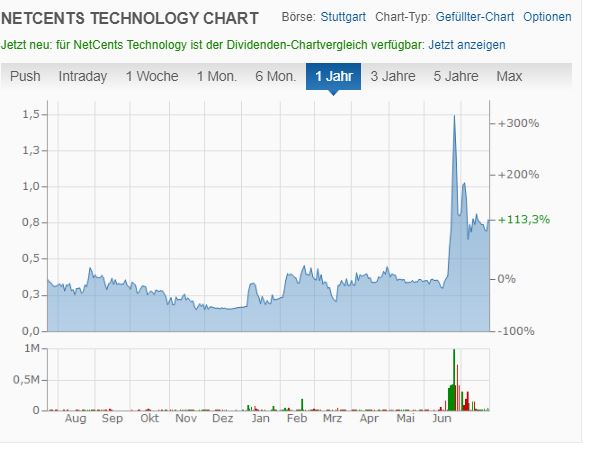
Task: Click the Börse: label text
Action: [298, 17]
